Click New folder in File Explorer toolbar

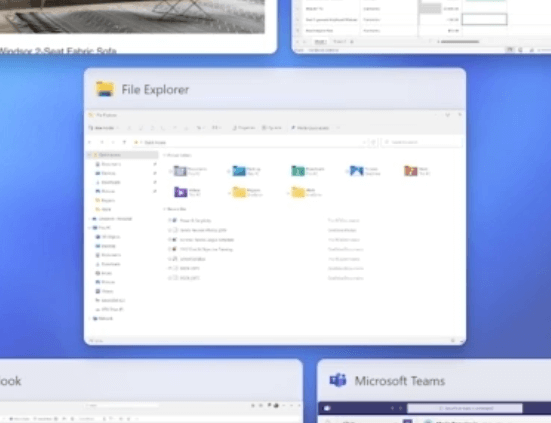(102, 128)
